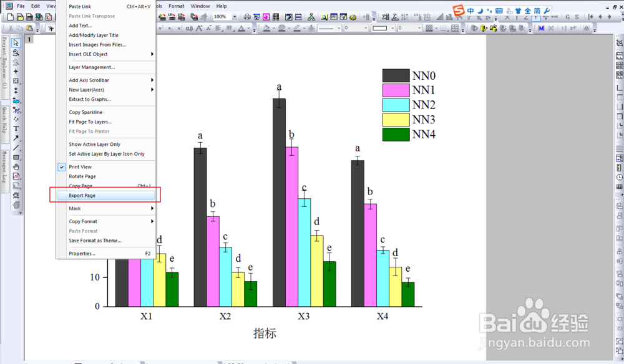Expand the Insert OLE Object submenu
624x364 pixels.
pyautogui.click(x=106, y=54)
